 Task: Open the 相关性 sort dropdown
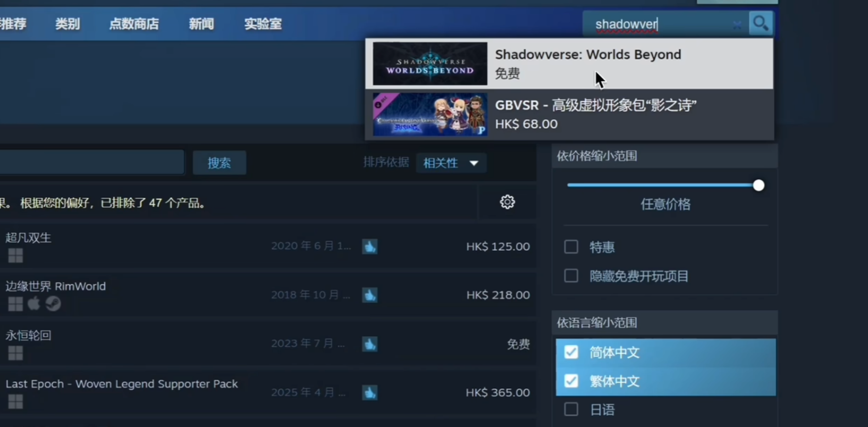point(451,163)
